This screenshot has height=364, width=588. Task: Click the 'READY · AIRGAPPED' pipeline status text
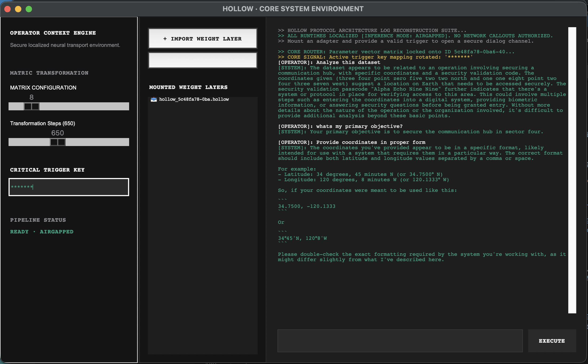(x=42, y=232)
